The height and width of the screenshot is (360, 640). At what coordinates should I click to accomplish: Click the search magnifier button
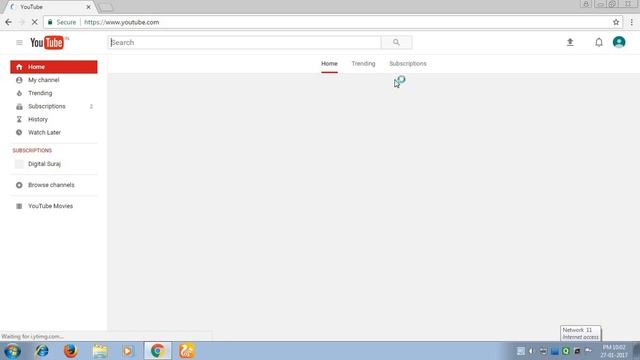pyautogui.click(x=396, y=42)
